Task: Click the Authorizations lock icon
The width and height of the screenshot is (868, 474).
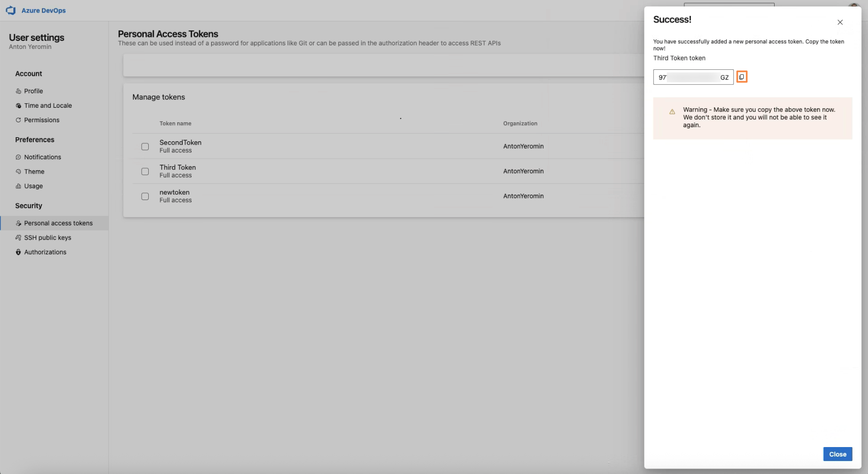Action: (x=18, y=252)
